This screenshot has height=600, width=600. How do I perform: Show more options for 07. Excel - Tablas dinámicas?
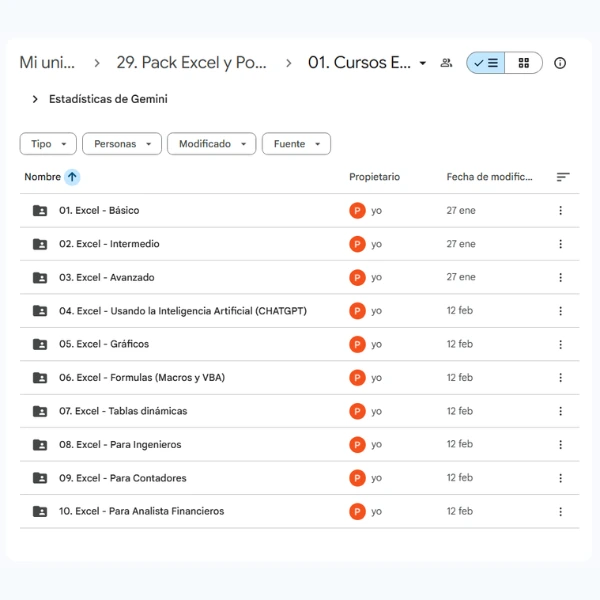click(561, 411)
